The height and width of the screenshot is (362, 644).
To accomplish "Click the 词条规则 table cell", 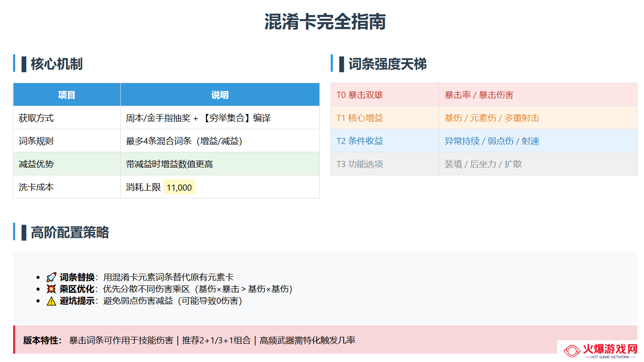I will (x=67, y=141).
